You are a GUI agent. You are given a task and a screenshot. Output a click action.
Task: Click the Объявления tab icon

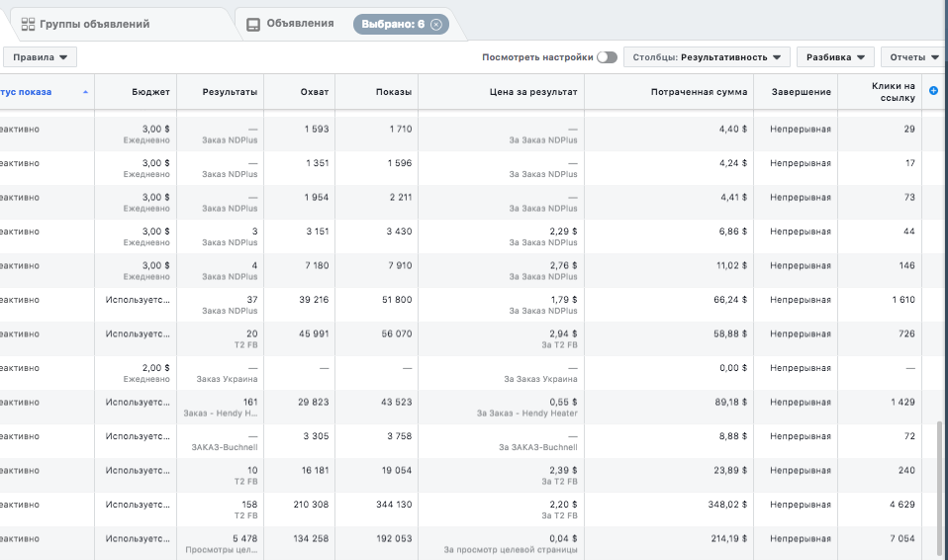[x=253, y=24]
